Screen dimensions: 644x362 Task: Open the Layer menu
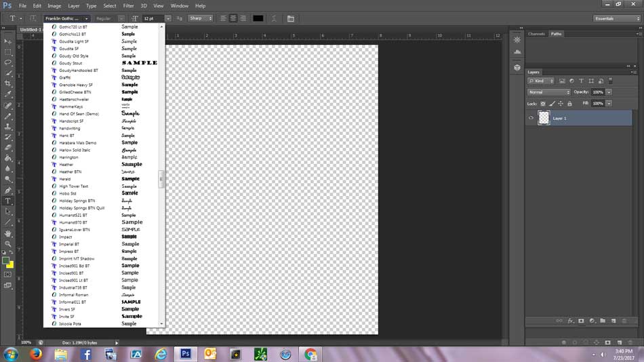[x=74, y=5]
